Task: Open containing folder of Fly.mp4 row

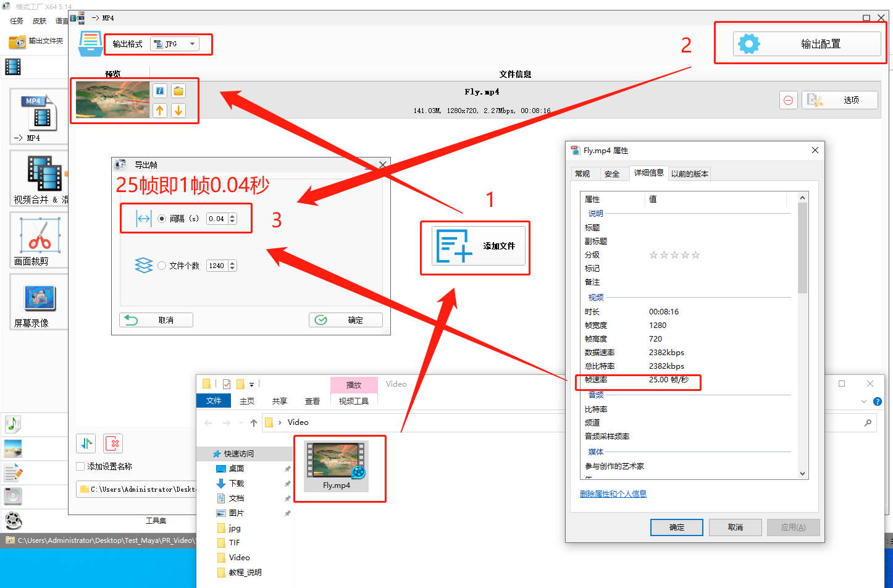Action: [178, 91]
